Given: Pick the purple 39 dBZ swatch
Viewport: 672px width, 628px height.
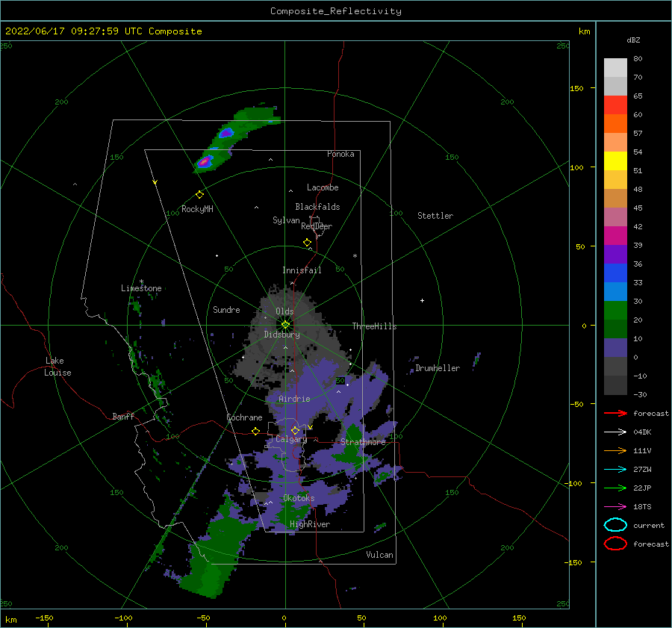Looking at the screenshot, I should coord(615,254).
